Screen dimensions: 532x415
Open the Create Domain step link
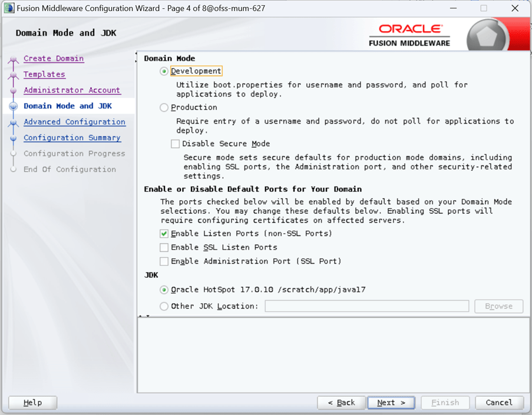pos(54,58)
